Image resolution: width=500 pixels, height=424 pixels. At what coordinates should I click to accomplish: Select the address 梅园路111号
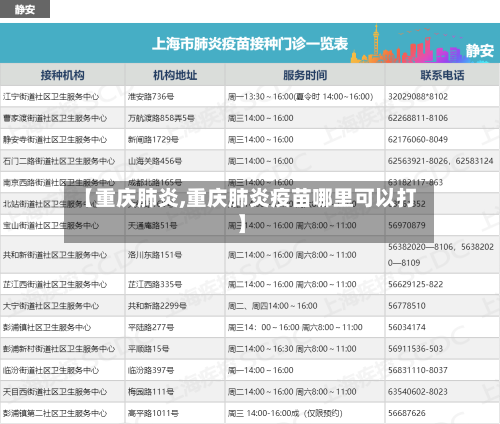151,392
